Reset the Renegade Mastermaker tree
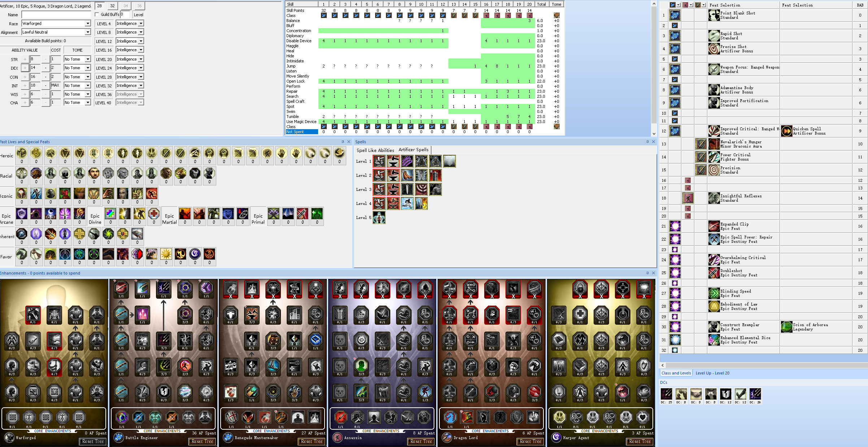Image resolution: width=868 pixels, height=447 pixels. tap(312, 441)
